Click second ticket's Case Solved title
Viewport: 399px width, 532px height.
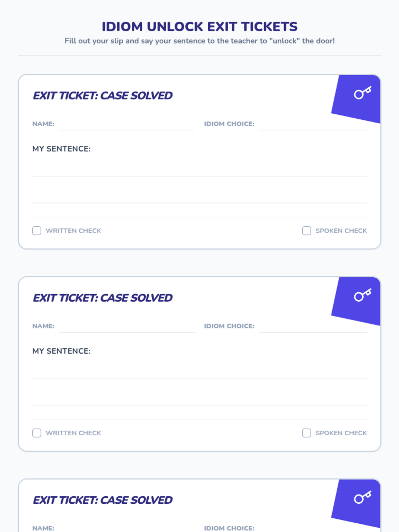point(102,298)
